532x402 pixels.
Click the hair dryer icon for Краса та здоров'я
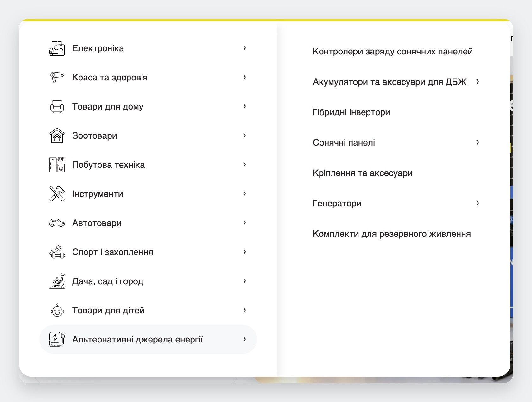[x=57, y=77]
